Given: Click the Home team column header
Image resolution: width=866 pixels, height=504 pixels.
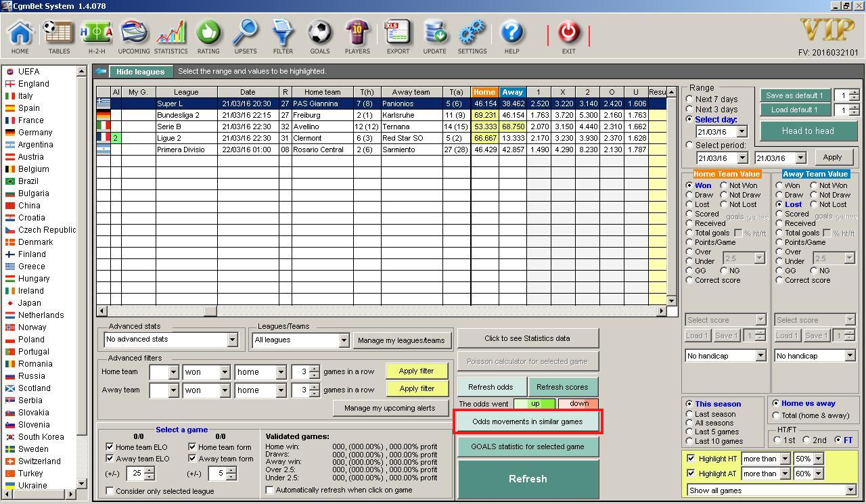Looking at the screenshot, I should (322, 92).
